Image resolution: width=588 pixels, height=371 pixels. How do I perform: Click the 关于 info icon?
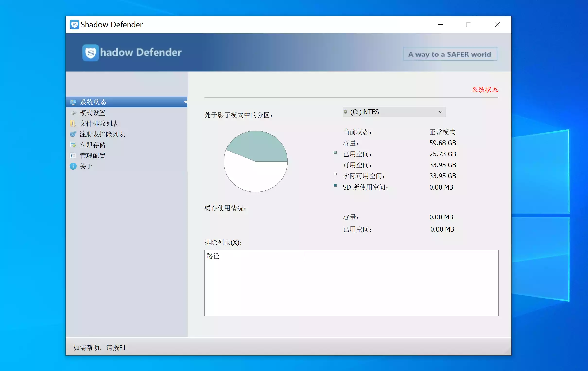[x=73, y=166]
